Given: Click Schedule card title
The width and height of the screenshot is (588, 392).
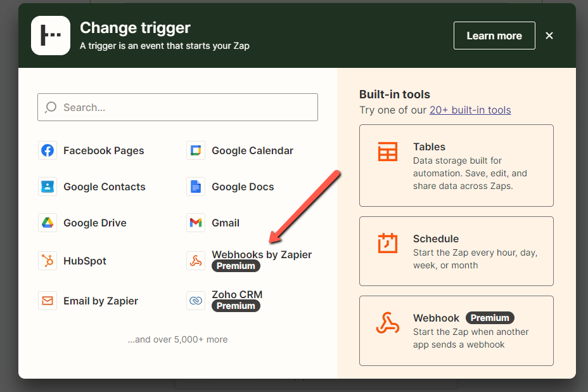Looking at the screenshot, I should [436, 238].
